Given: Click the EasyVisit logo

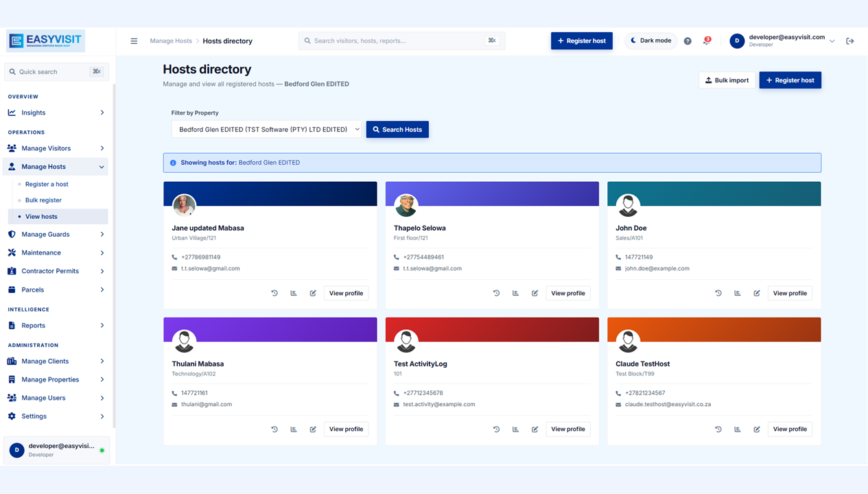Looking at the screenshot, I should [x=45, y=40].
